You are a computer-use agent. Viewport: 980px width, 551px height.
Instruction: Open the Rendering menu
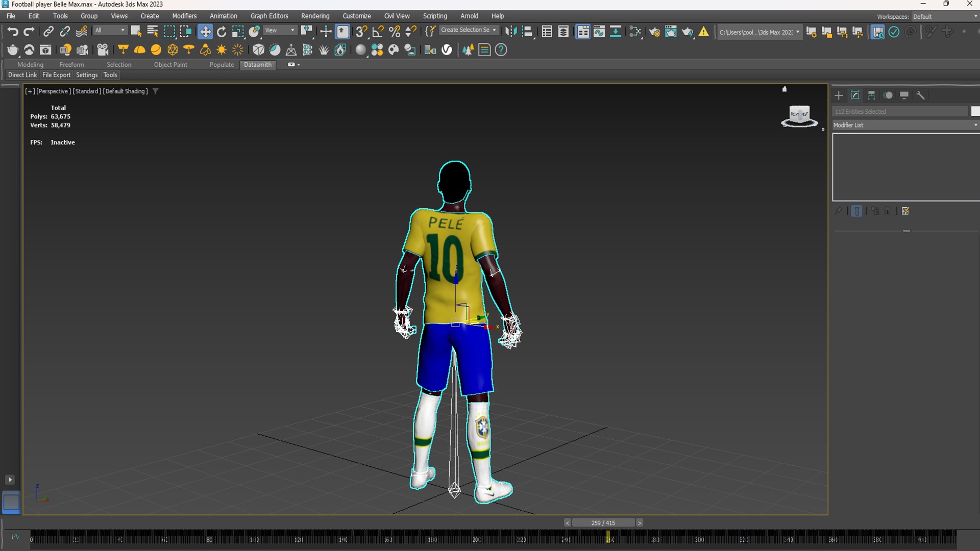[315, 16]
